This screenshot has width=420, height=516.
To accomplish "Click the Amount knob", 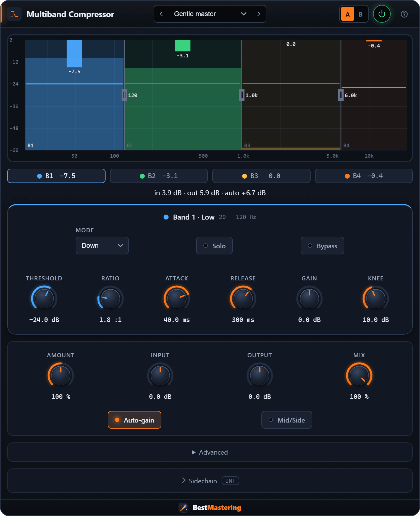I will [x=61, y=376].
